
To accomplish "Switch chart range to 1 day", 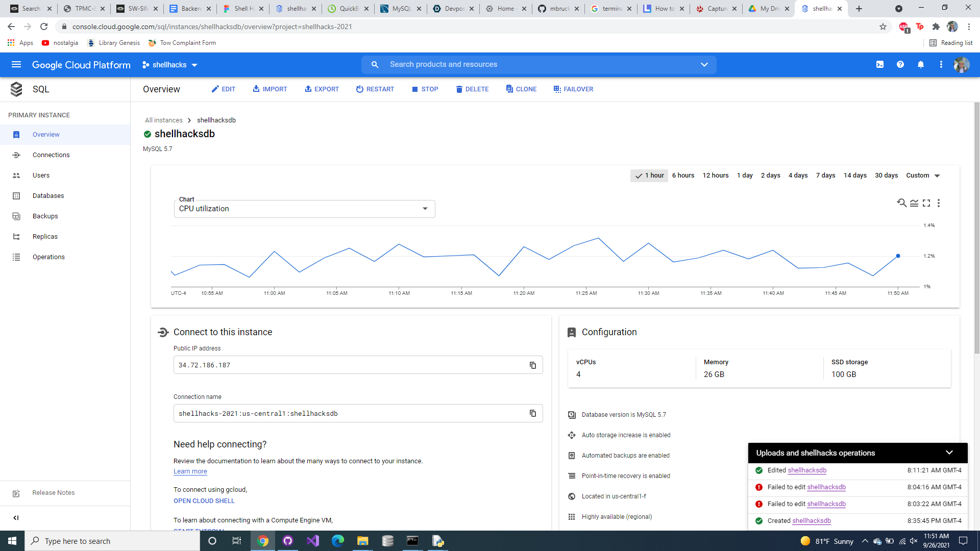I will pos(745,176).
